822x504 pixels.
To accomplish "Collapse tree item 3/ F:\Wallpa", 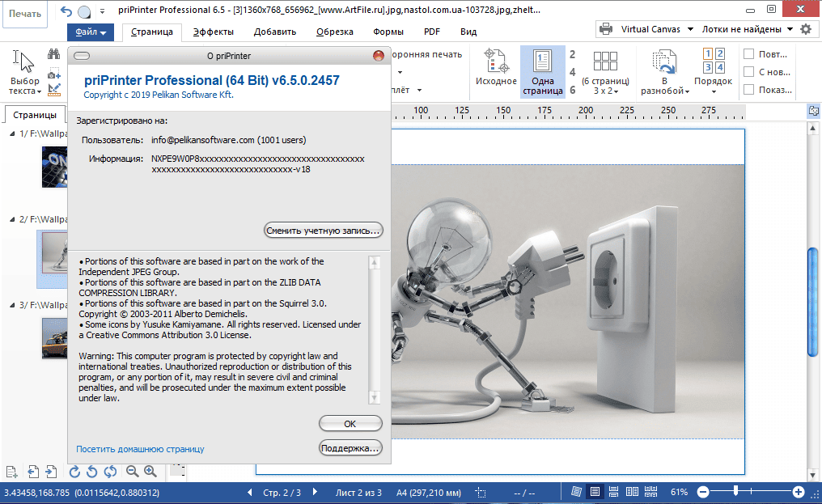I will (12, 305).
